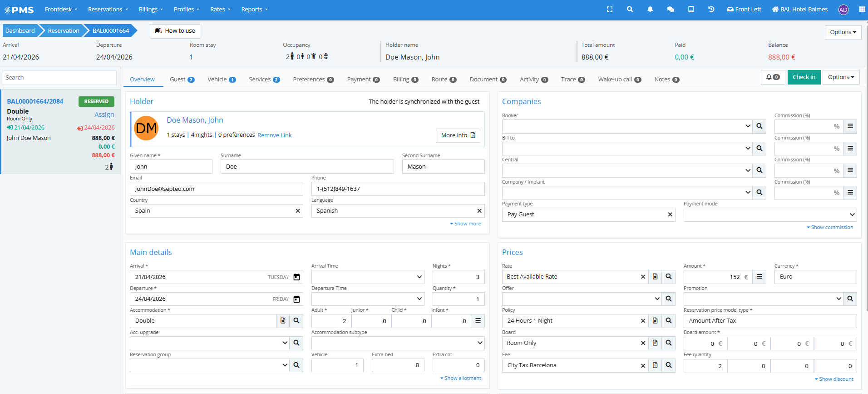
Task: Switch to the Guest tab
Action: [x=182, y=80]
